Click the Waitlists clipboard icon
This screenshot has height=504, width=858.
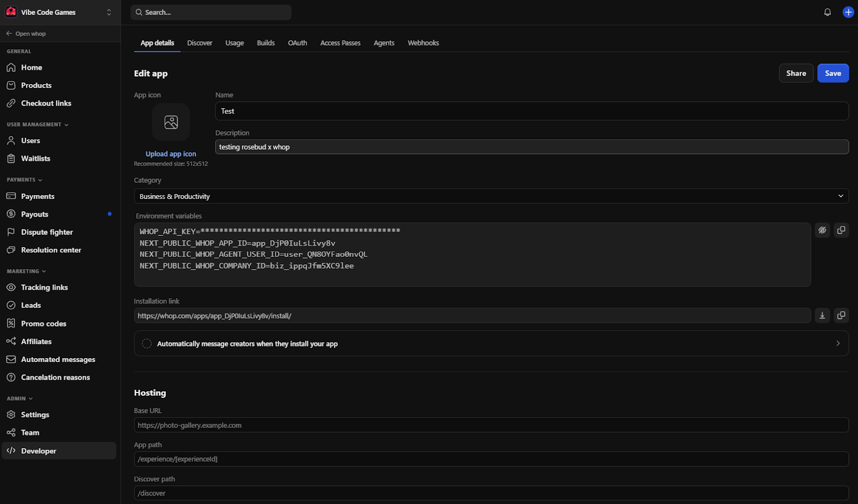coord(11,158)
